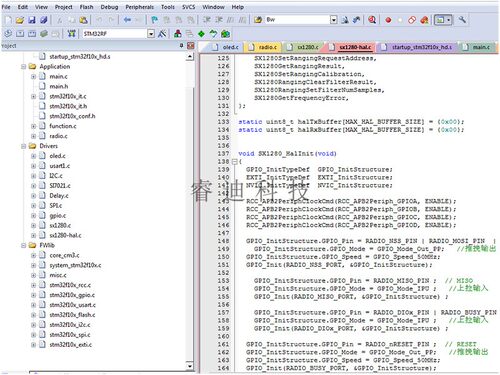
Task: Click the Download to flash icon
Action: (71, 34)
